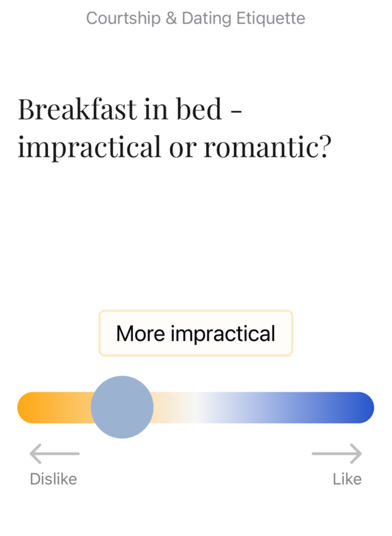Click the Like text label
The height and width of the screenshot is (536, 392).
[348, 479]
